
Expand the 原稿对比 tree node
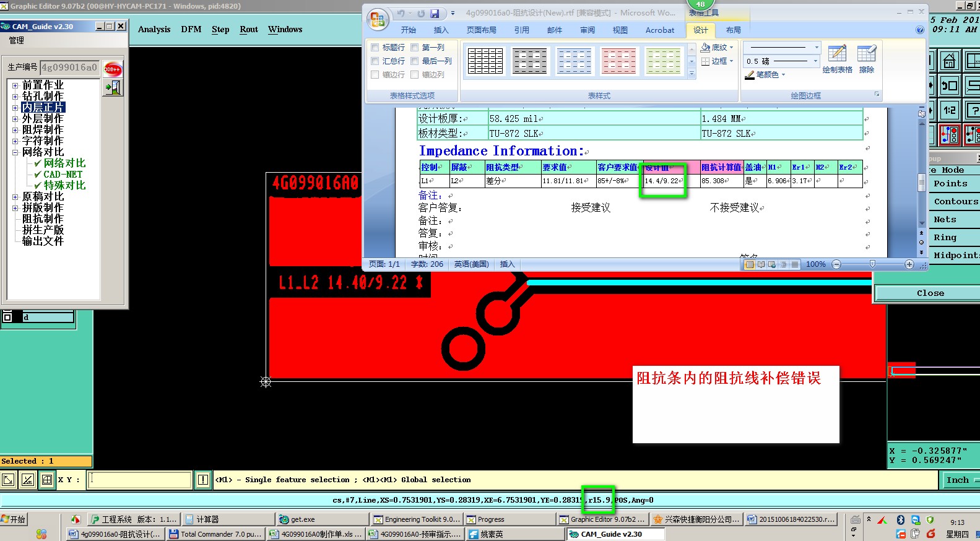(15, 196)
